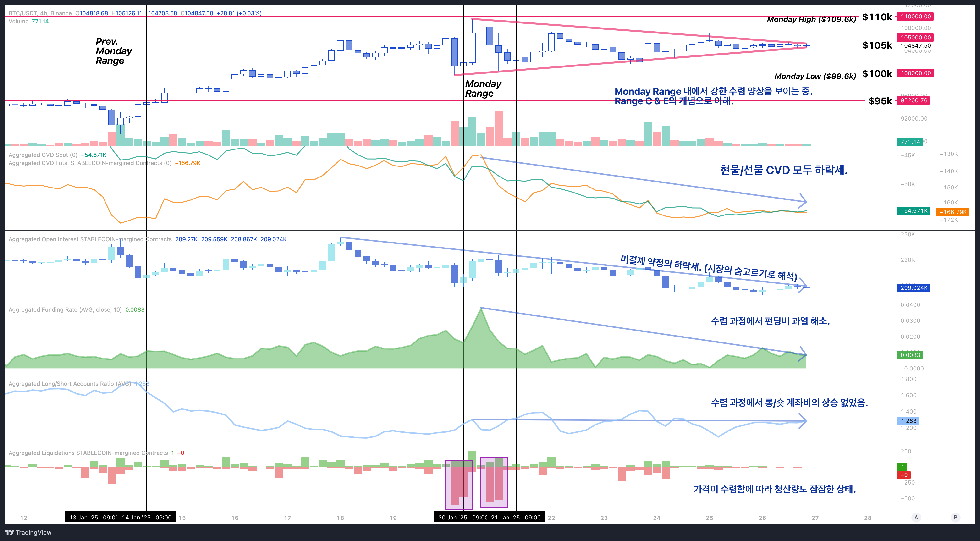Viewport: 980px width, 541px height.
Task: Click the A auto-scale button
Action: [916, 517]
